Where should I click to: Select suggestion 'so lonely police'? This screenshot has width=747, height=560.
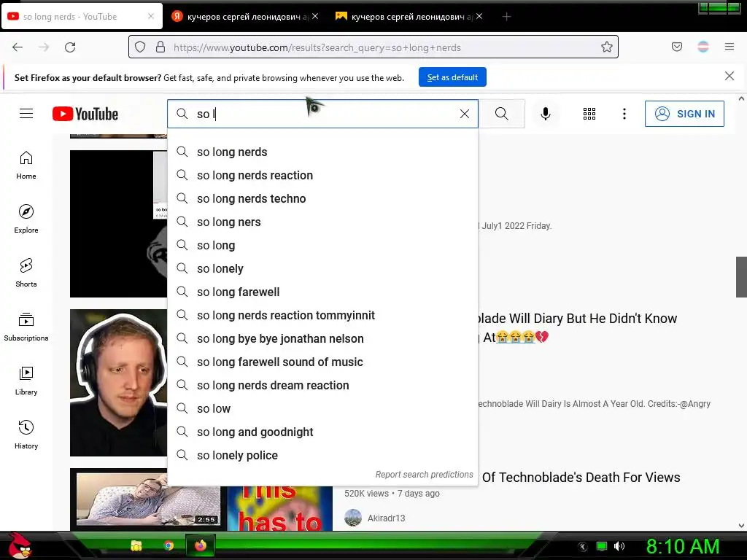pyautogui.click(x=322, y=455)
